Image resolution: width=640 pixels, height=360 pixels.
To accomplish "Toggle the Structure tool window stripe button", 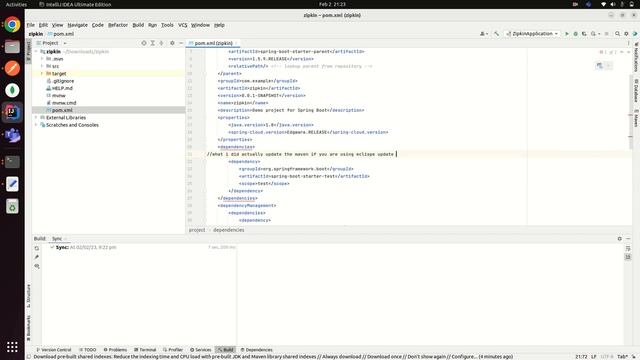I will click(29, 296).
